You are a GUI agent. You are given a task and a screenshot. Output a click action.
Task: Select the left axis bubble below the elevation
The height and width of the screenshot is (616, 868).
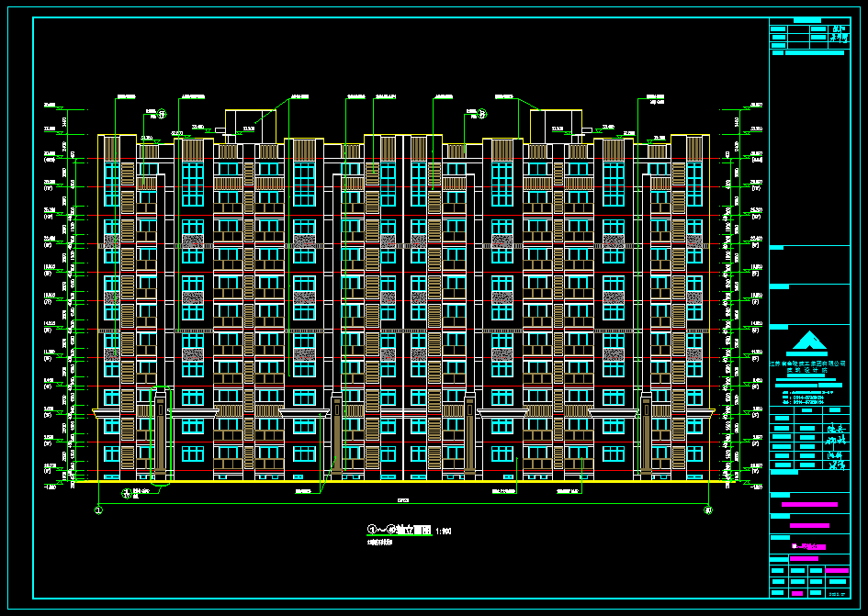(98, 510)
